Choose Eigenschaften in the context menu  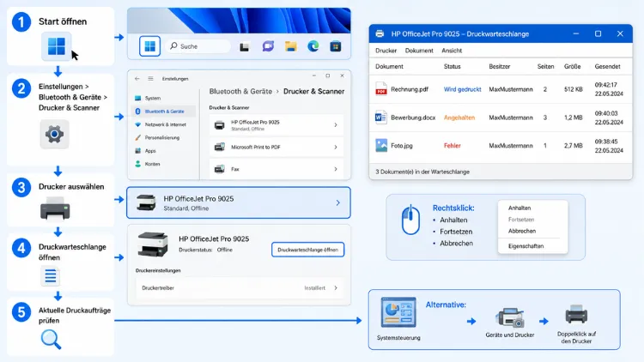tap(526, 246)
